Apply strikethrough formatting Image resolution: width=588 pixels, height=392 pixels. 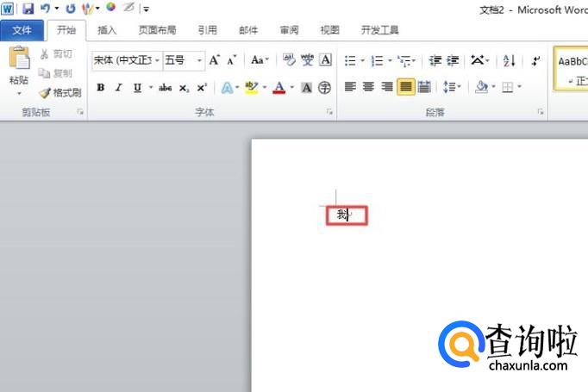point(166,88)
